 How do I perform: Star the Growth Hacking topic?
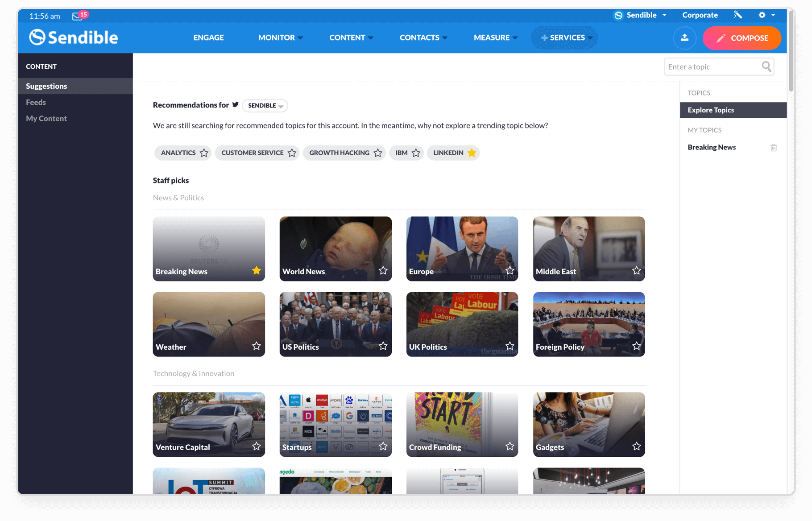pyautogui.click(x=378, y=153)
